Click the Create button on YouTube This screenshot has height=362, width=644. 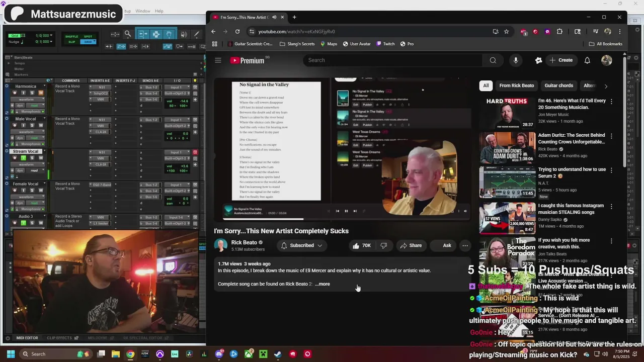(561, 60)
